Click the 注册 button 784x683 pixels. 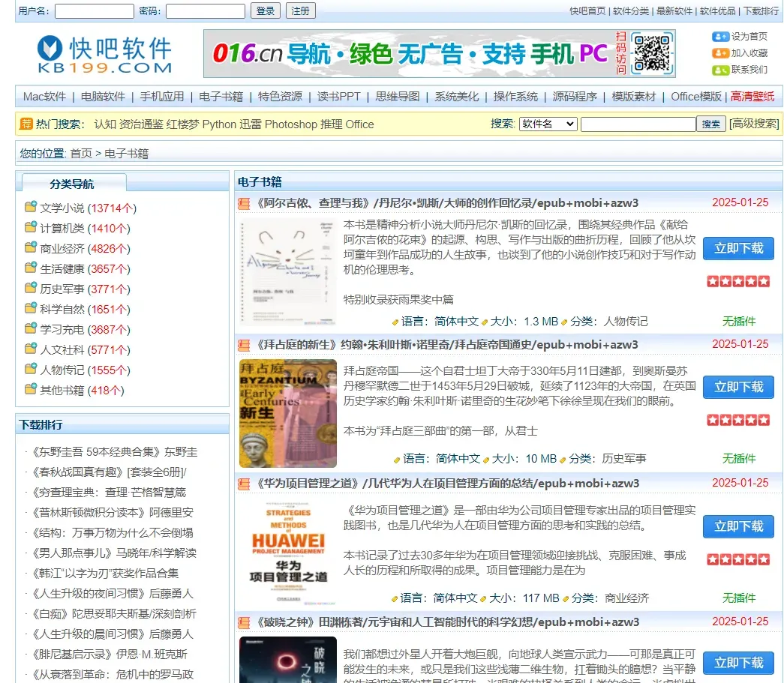(x=301, y=10)
